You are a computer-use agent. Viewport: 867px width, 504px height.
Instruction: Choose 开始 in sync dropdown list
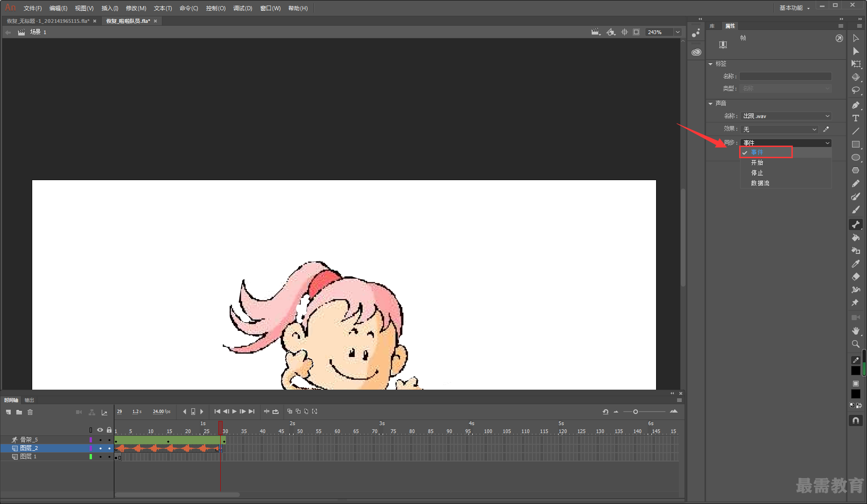[757, 162]
